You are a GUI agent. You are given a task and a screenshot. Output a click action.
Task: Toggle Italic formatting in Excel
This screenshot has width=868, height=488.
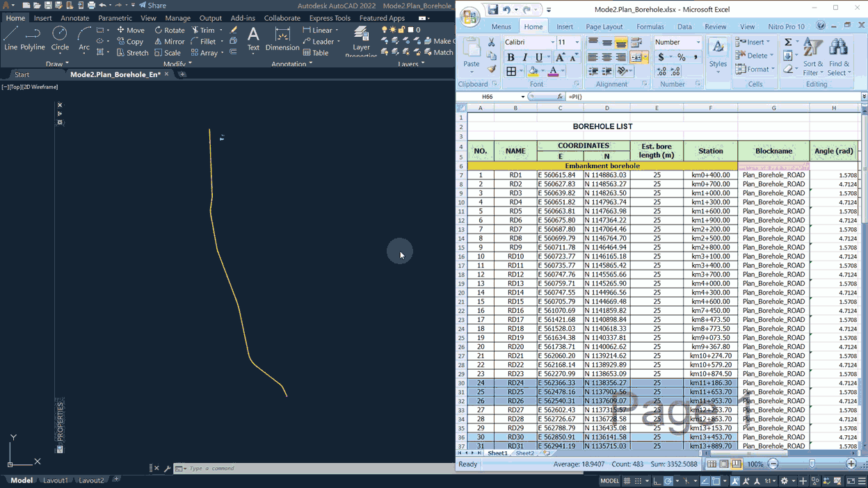pyautogui.click(x=524, y=58)
